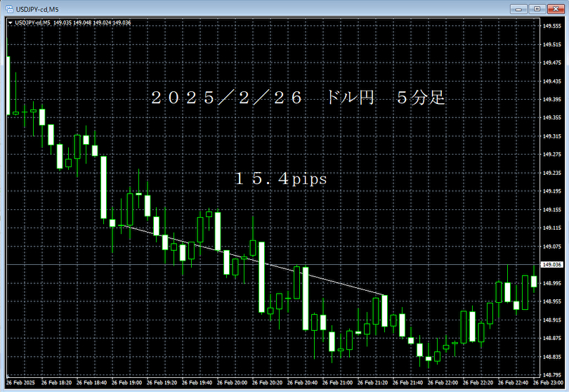This screenshot has height=392, width=569.
Task: Click time axis label 26 Feb 19:20
Action: tap(162, 383)
